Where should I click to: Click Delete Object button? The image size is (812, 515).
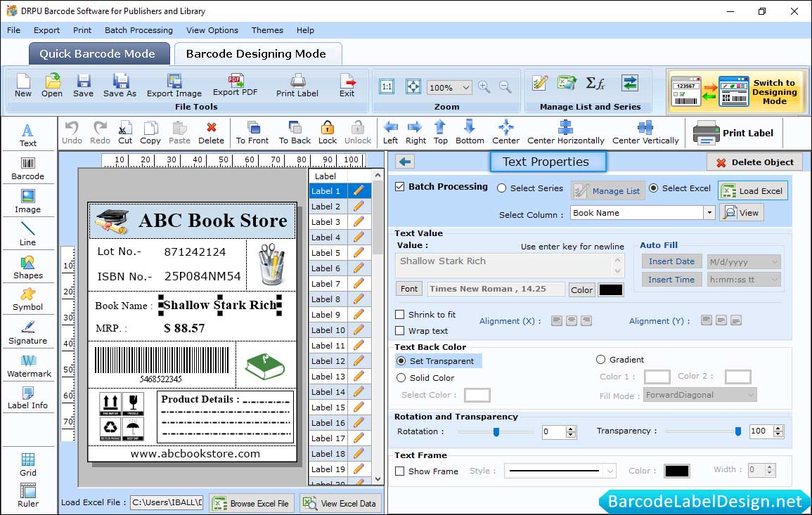coord(754,162)
